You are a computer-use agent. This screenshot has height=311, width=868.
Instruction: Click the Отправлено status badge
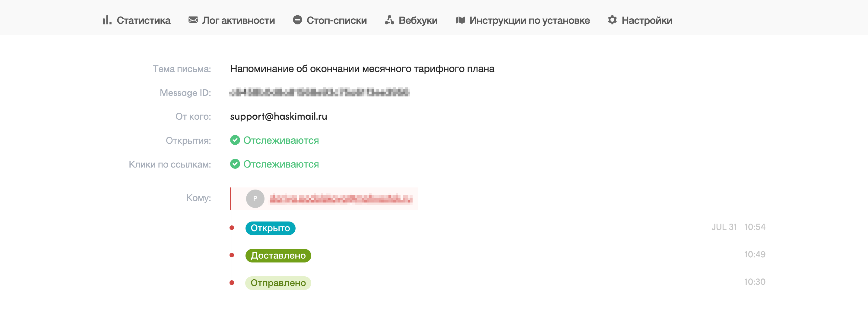point(278,283)
